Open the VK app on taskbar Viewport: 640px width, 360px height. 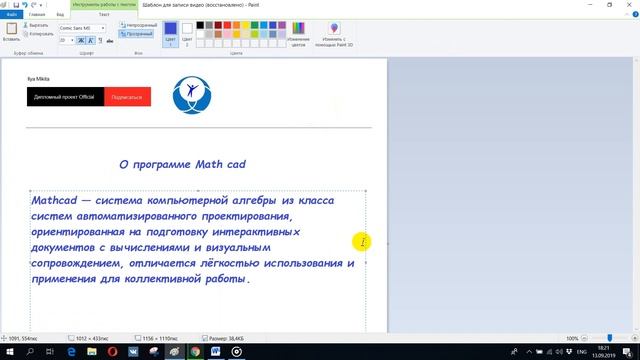pos(133,351)
